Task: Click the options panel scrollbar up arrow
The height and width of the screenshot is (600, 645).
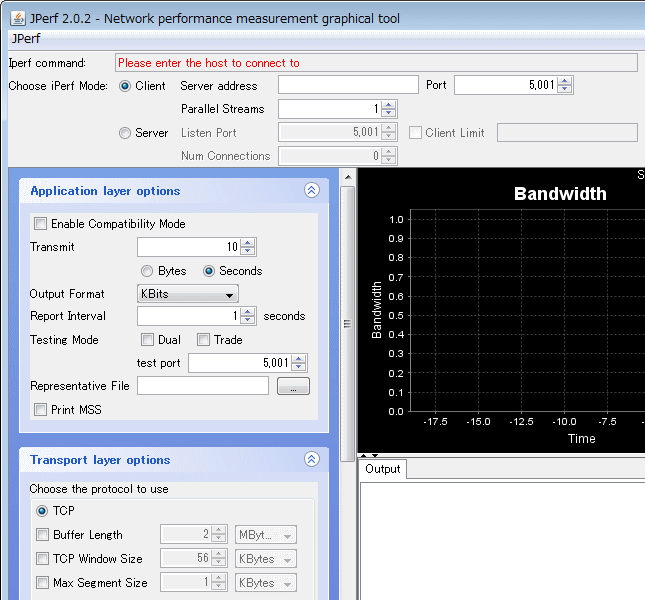Action: pyautogui.click(x=348, y=177)
